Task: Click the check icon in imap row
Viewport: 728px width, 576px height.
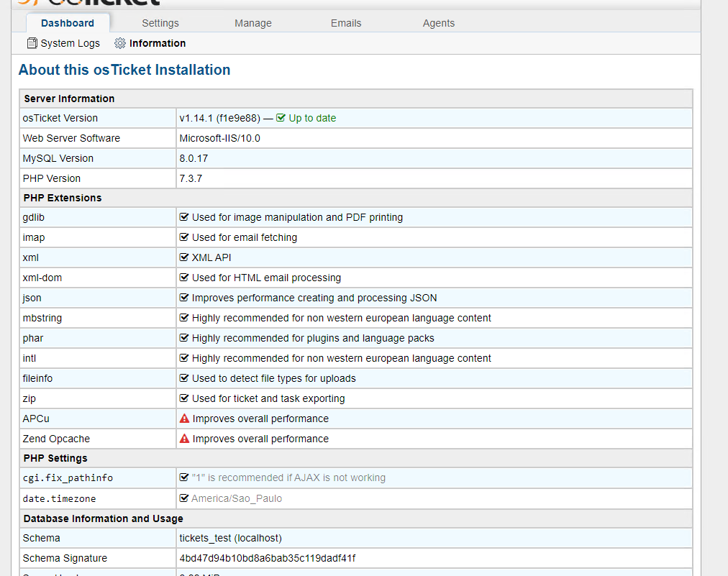Action: (184, 237)
